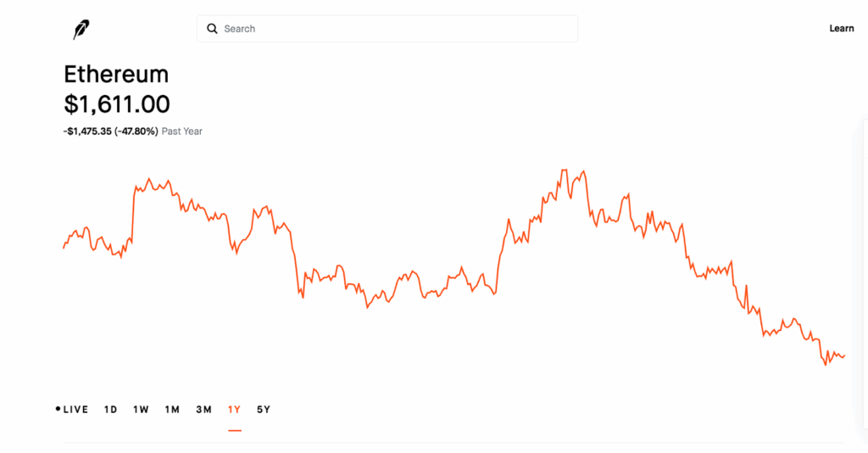868x453 pixels.
Task: Select the 1D time range
Action: (110, 410)
